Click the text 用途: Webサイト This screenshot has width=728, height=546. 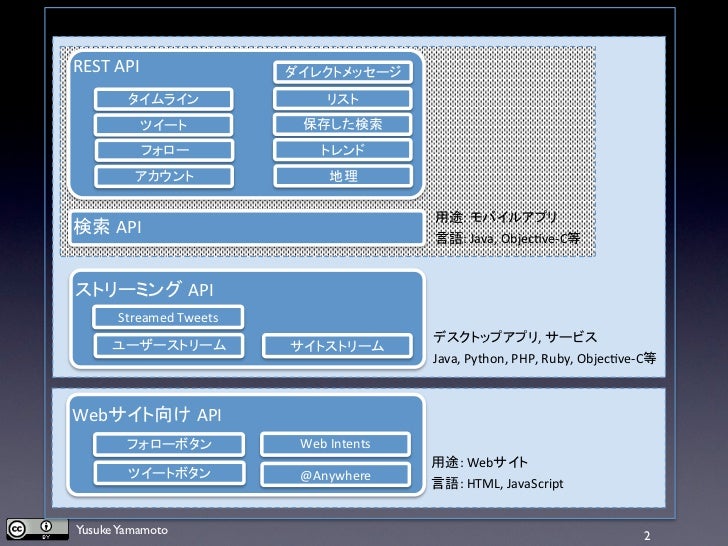480,462
